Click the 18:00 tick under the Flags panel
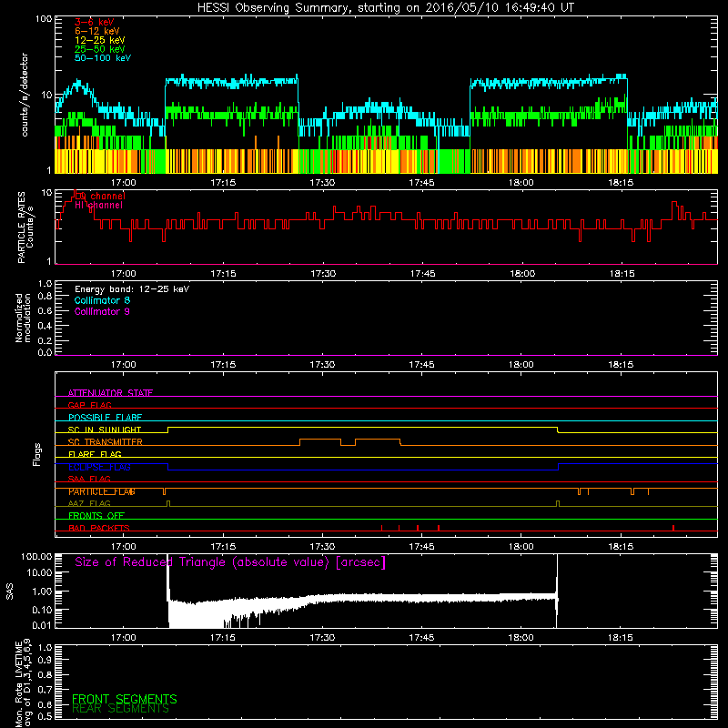 click(521, 547)
